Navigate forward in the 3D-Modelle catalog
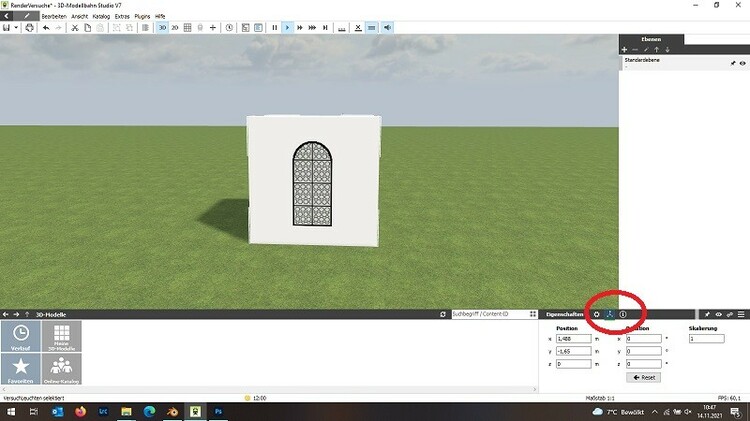 pyautogui.click(x=16, y=314)
